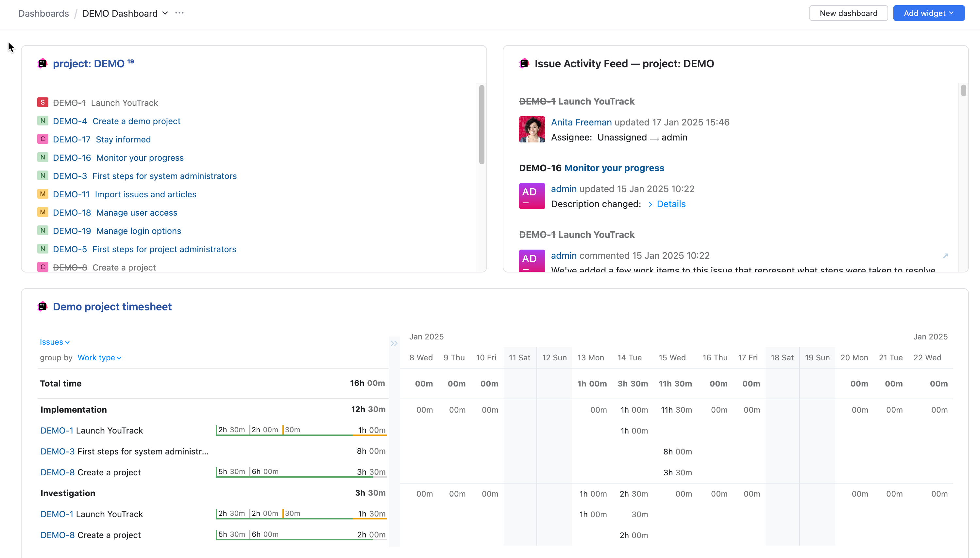Click the issue list widget scrollbar
This screenshot has width=980, height=558.
coord(482,124)
